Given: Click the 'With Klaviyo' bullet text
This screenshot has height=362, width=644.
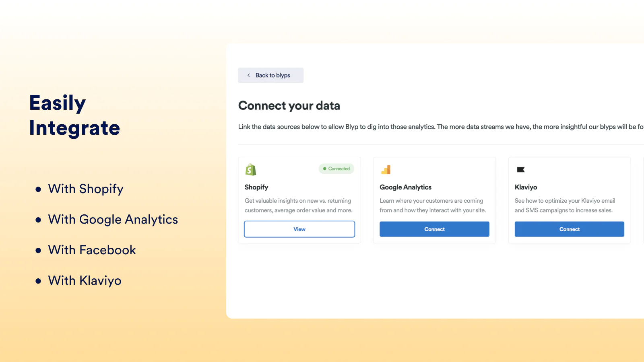Looking at the screenshot, I should (x=85, y=280).
